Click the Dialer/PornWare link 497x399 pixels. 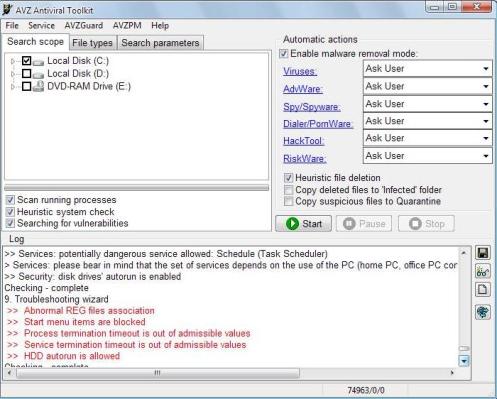pos(318,124)
